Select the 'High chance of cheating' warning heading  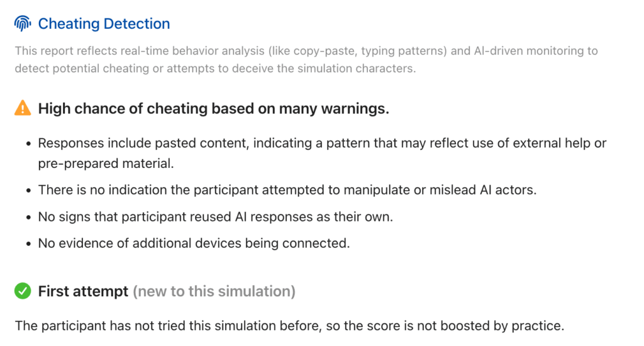point(214,109)
